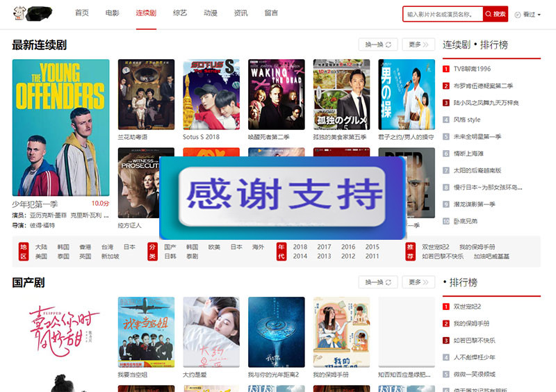Image resolution: width=556 pixels, height=392 pixels.
Task: Filter by year 2013
Action: tap(324, 256)
